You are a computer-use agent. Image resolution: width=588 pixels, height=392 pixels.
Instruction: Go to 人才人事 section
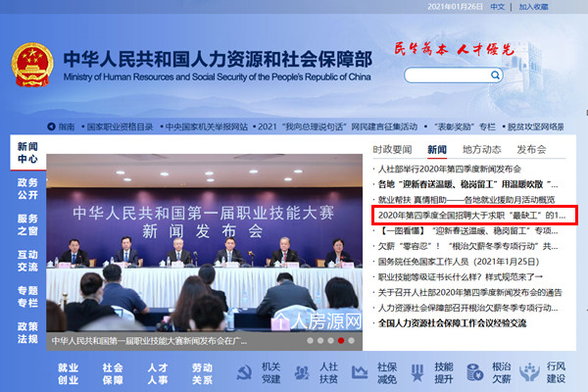click(158, 373)
